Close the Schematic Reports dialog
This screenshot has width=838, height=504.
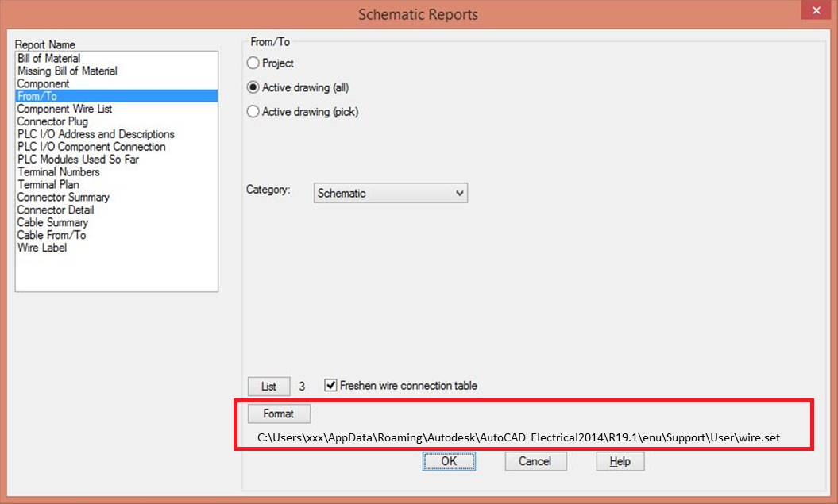pos(816,10)
